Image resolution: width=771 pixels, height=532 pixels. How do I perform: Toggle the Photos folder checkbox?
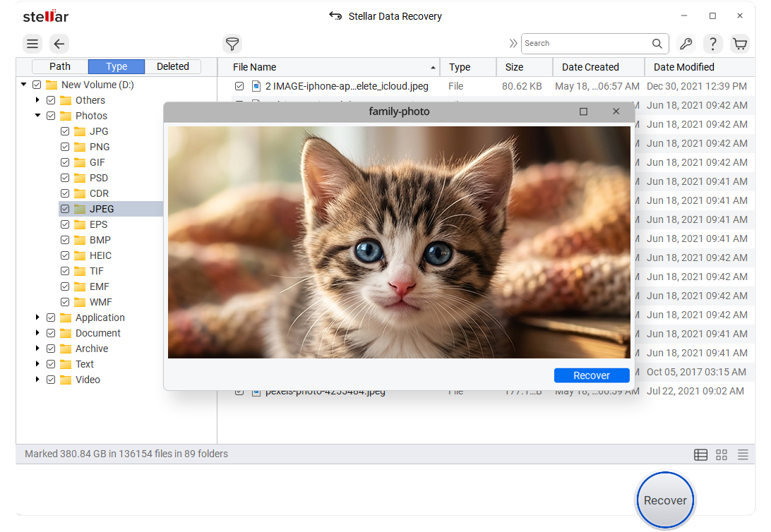51,116
